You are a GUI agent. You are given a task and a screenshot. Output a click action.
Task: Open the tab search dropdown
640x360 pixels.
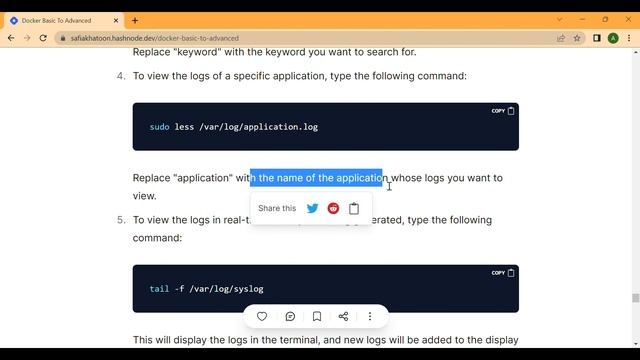[560, 19]
